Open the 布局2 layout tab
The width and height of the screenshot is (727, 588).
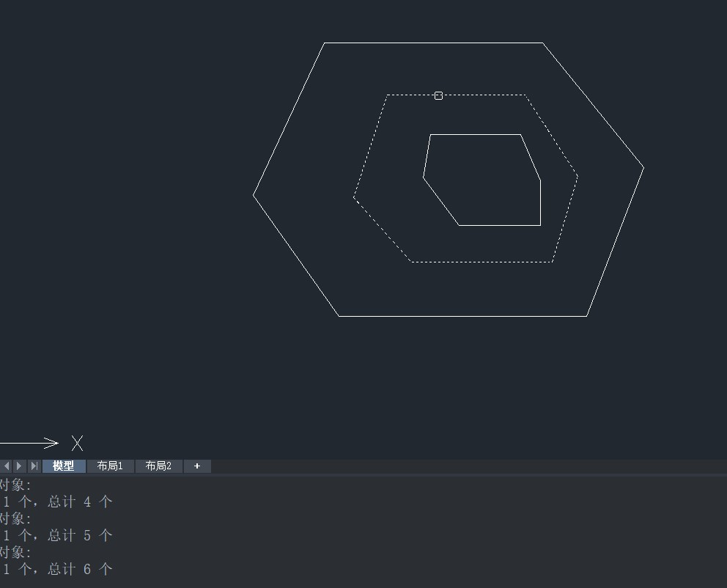pyautogui.click(x=158, y=466)
